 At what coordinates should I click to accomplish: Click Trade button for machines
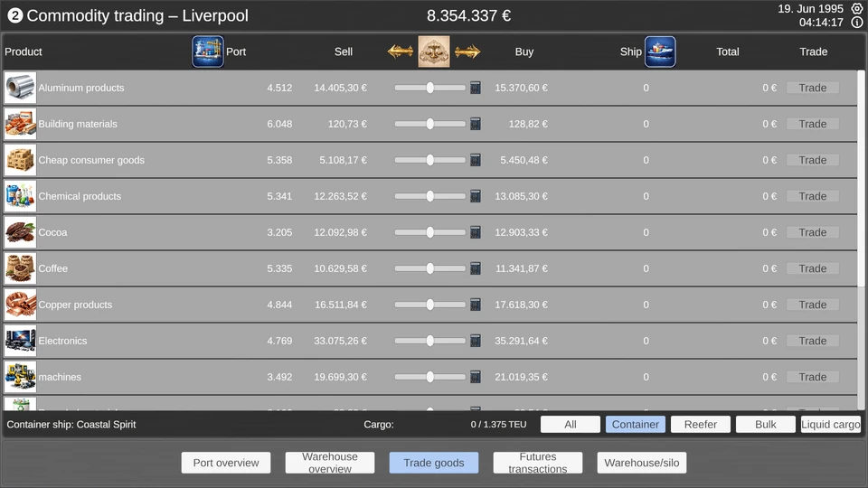click(x=813, y=377)
